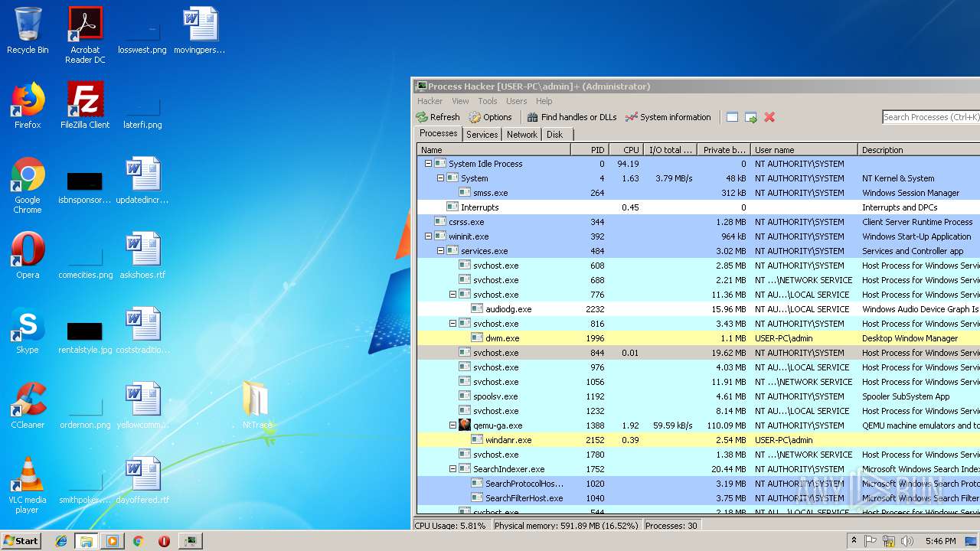Select the VLC media player desktop icon

coord(28,485)
